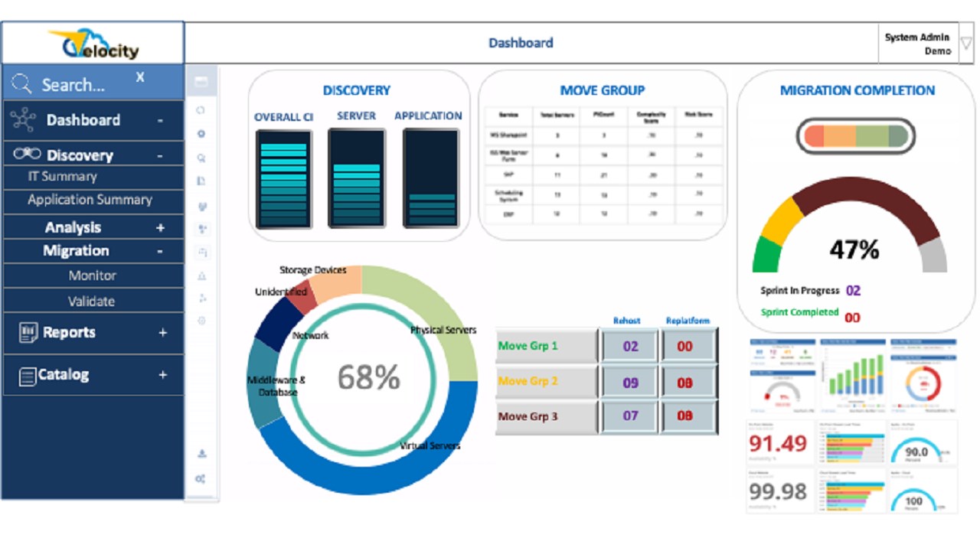
Task: Click the top icon in the narrow strip
Action: 201,82
